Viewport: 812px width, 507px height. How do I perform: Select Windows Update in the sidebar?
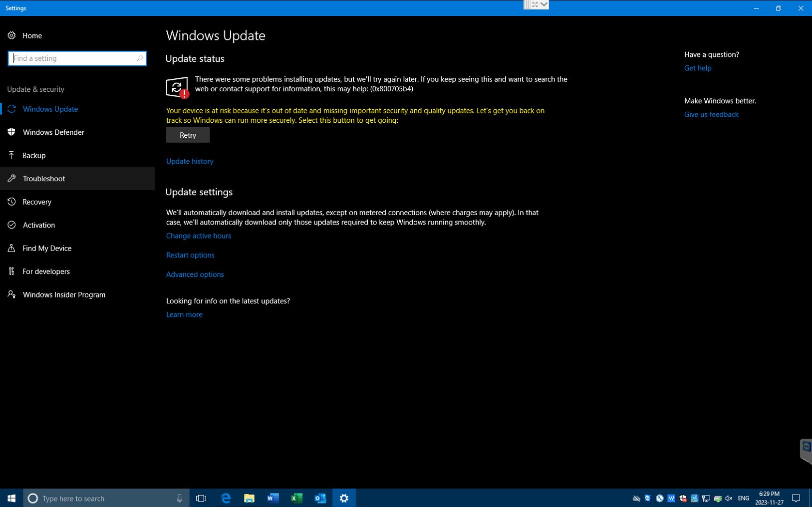coord(77,109)
